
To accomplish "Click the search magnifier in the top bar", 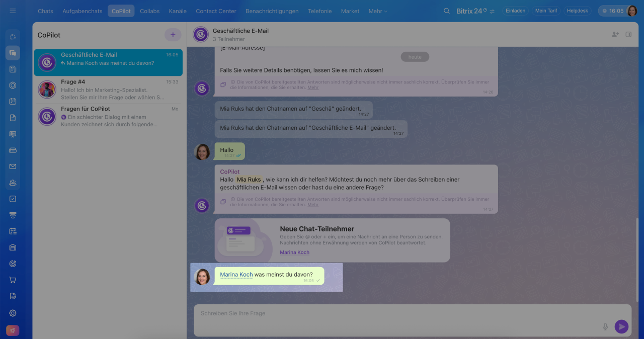I will pyautogui.click(x=447, y=11).
